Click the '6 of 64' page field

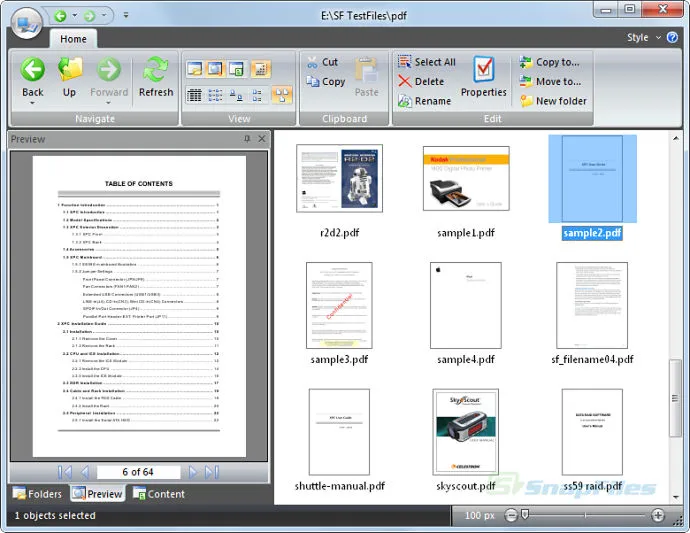click(x=138, y=472)
